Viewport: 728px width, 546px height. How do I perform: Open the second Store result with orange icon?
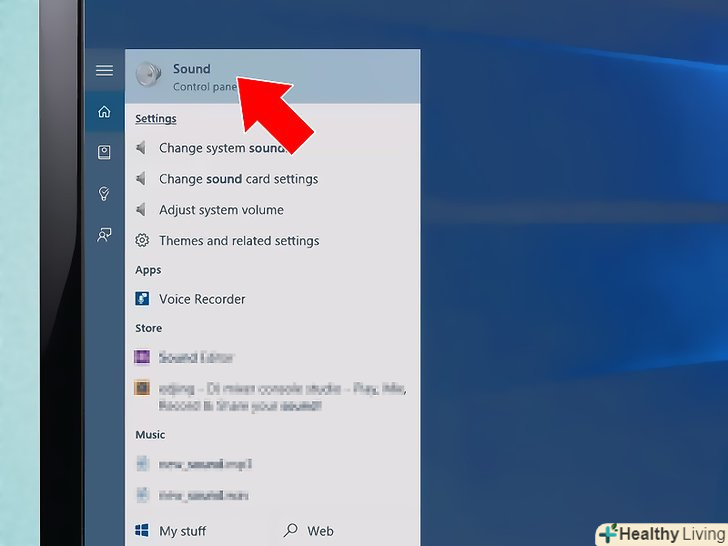(x=273, y=396)
